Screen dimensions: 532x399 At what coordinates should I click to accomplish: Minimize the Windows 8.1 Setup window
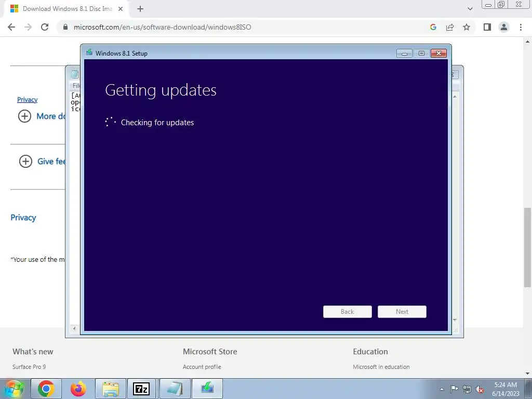pos(404,54)
